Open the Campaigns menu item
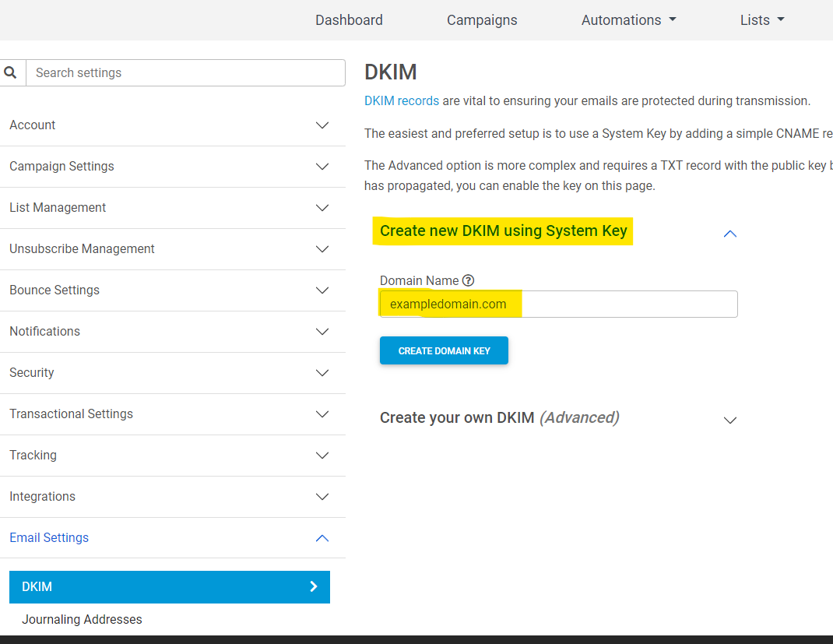 point(482,20)
